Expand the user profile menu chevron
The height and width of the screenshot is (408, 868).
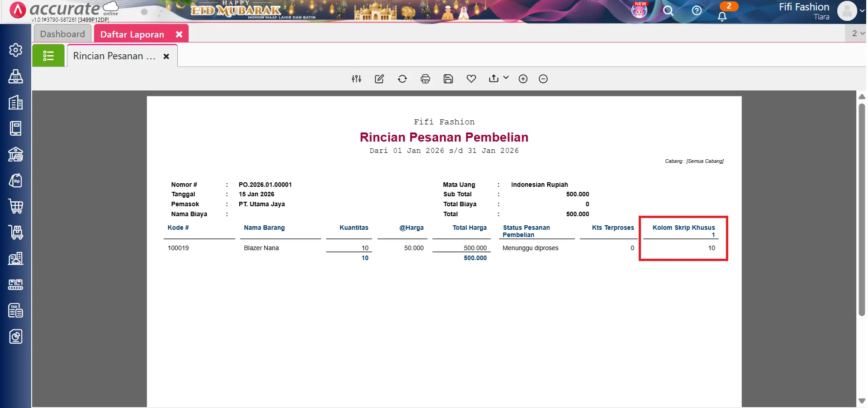coord(862,11)
